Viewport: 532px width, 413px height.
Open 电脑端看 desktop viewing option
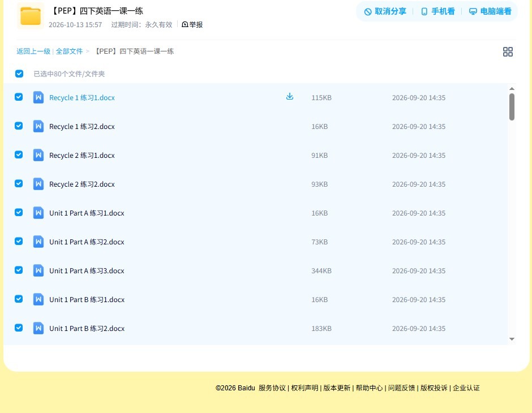(x=490, y=11)
